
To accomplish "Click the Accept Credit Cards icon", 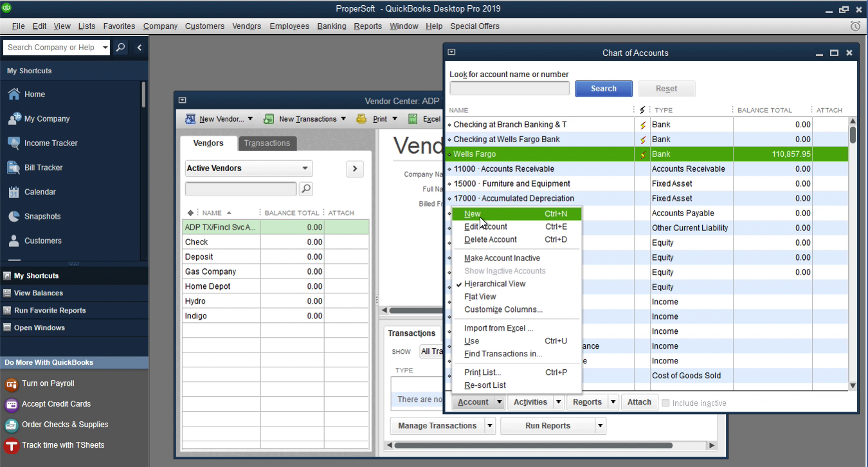I will click(11, 405).
